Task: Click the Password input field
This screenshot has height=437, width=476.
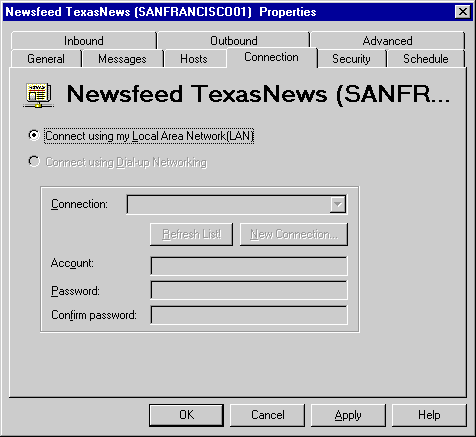Action: coord(249,290)
